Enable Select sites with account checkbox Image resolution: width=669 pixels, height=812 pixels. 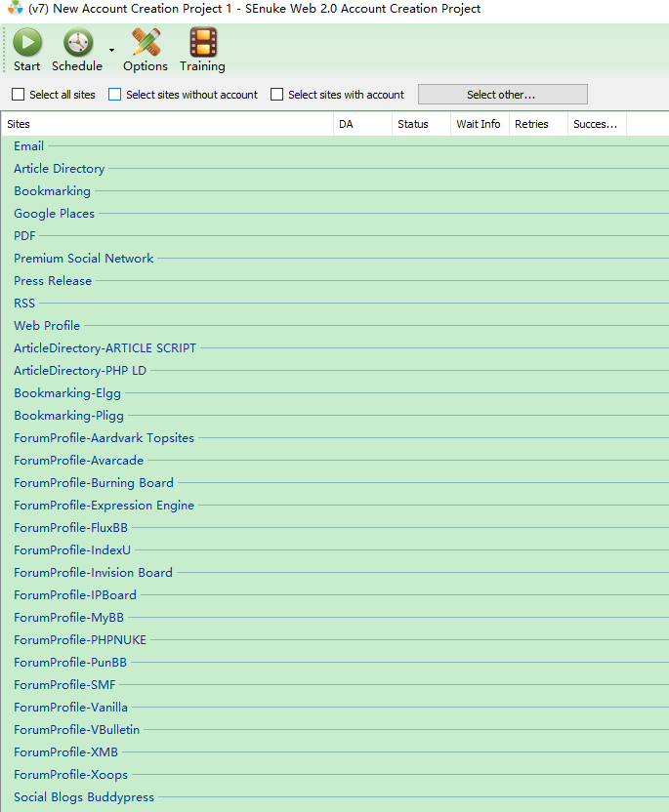[x=276, y=95]
